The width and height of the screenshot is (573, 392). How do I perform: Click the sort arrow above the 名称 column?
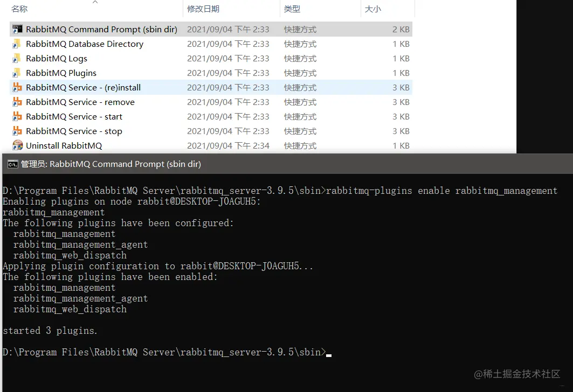(95, 2)
